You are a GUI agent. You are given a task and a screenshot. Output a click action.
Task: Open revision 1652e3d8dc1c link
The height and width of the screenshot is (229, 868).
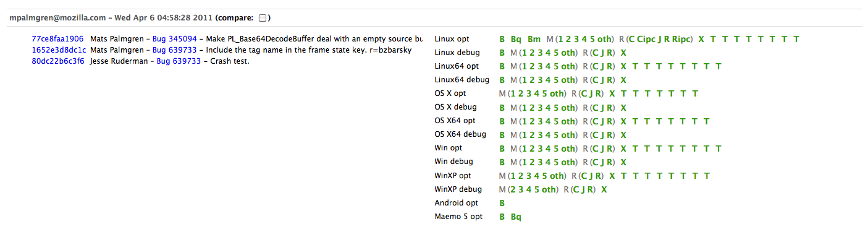59,50
